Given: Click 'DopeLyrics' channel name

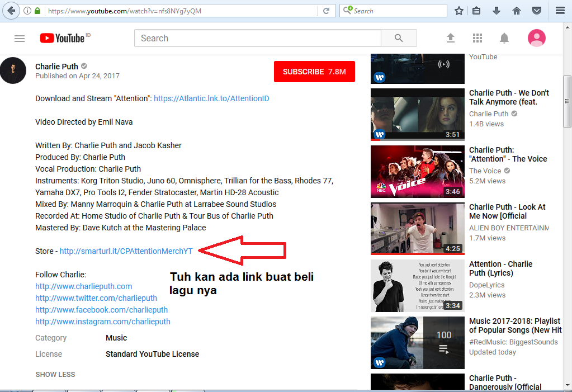Looking at the screenshot, I should point(486,285).
